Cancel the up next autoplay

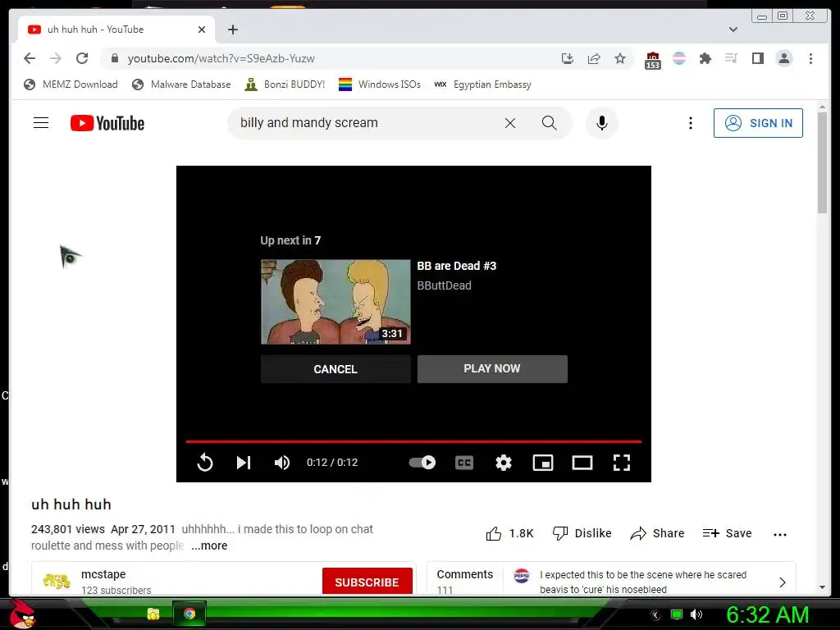tap(336, 369)
